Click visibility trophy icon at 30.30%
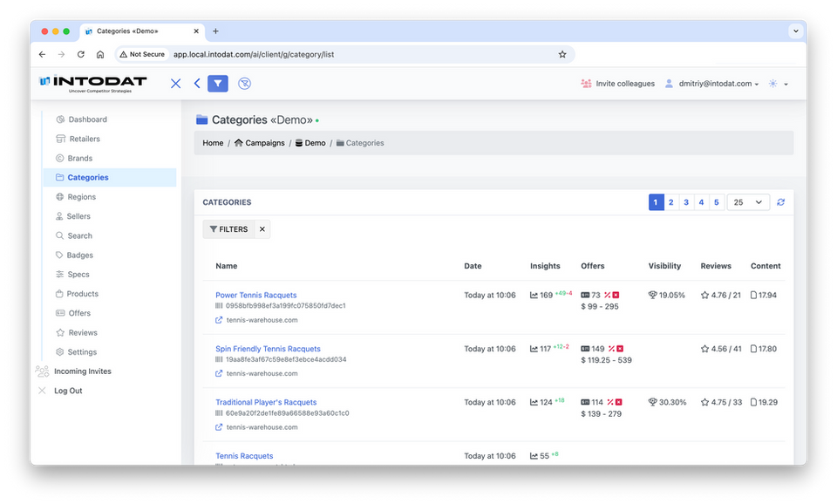The image size is (837, 504). click(652, 403)
